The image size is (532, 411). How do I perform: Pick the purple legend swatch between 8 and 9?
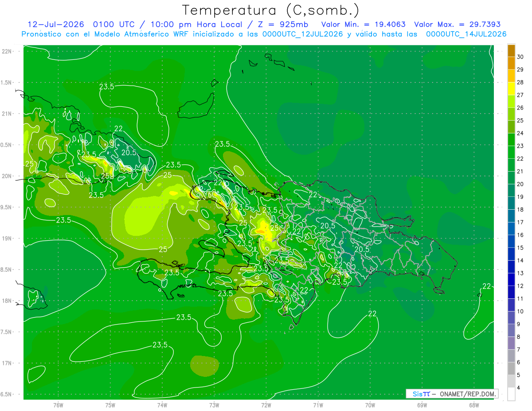click(512, 331)
